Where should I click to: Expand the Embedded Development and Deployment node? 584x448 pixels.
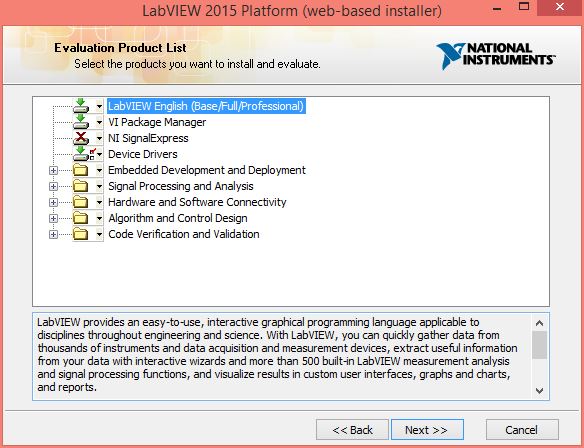(x=53, y=171)
